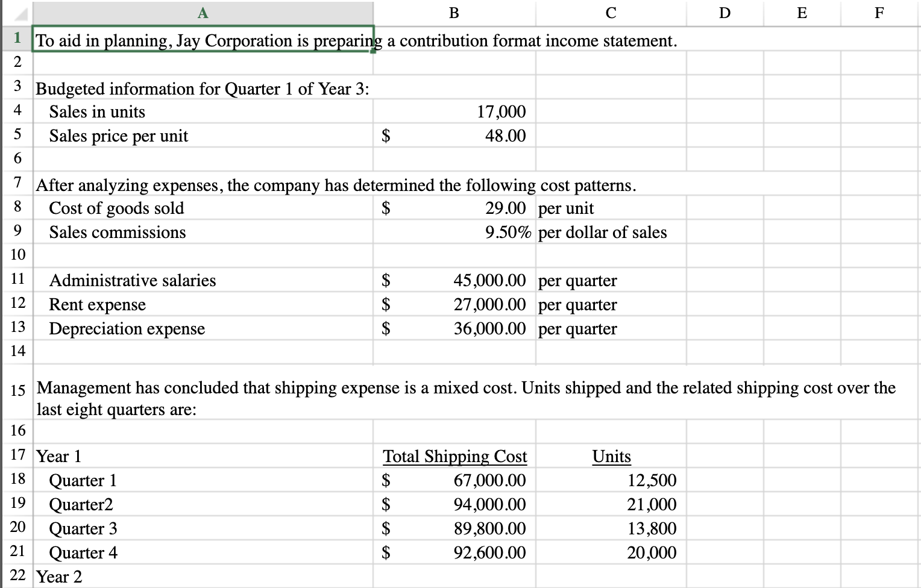Click the cell showing 36,000.00 depreciation

pyautogui.click(x=454, y=328)
